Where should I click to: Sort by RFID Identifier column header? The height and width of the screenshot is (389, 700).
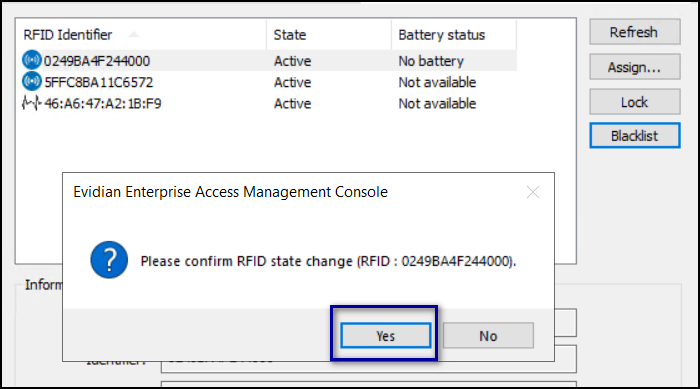pyautogui.click(x=142, y=35)
